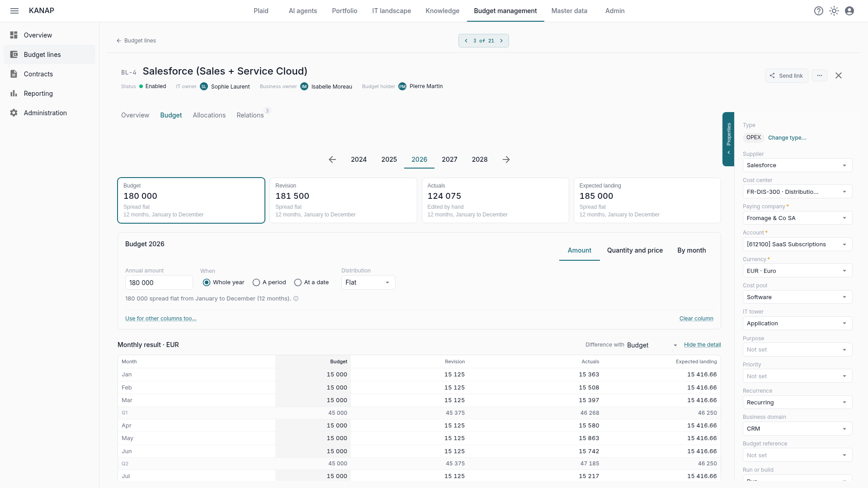Image resolution: width=868 pixels, height=488 pixels.
Task: Click the Send link button
Action: click(787, 75)
